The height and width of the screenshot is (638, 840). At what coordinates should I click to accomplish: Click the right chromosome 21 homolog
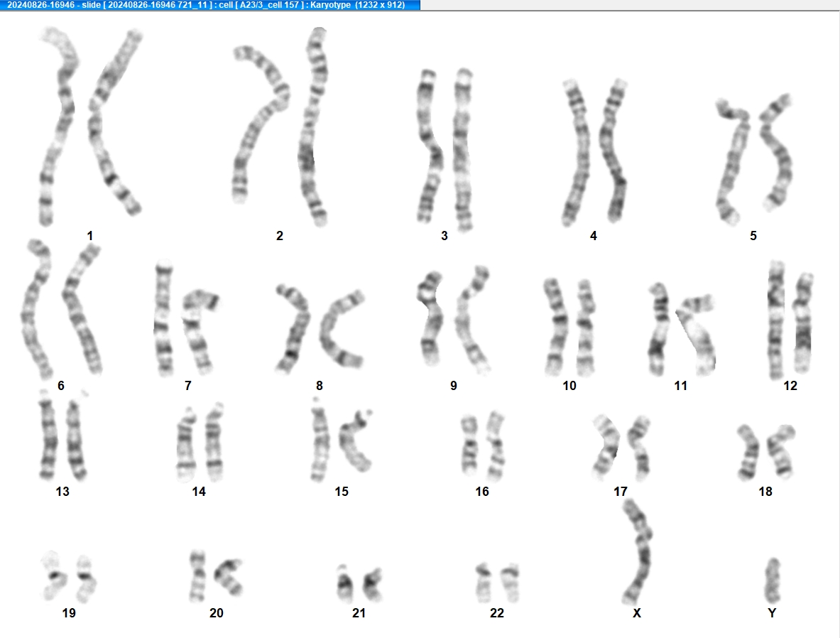click(x=373, y=585)
